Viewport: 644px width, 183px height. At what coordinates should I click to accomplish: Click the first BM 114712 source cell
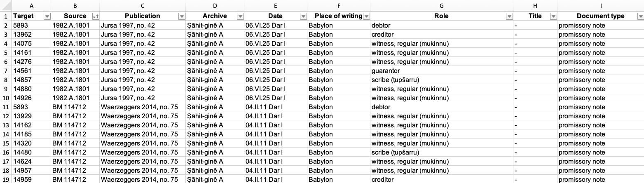click(75, 107)
